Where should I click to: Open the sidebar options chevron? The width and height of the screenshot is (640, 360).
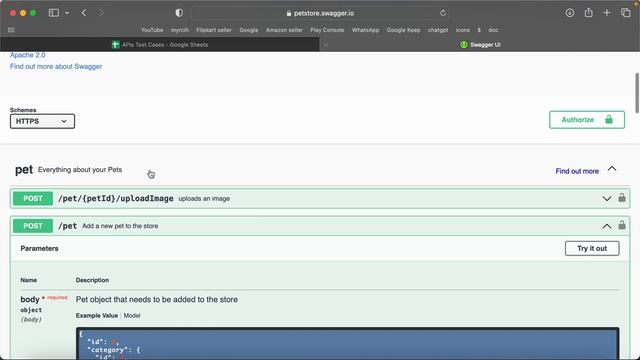(67, 13)
